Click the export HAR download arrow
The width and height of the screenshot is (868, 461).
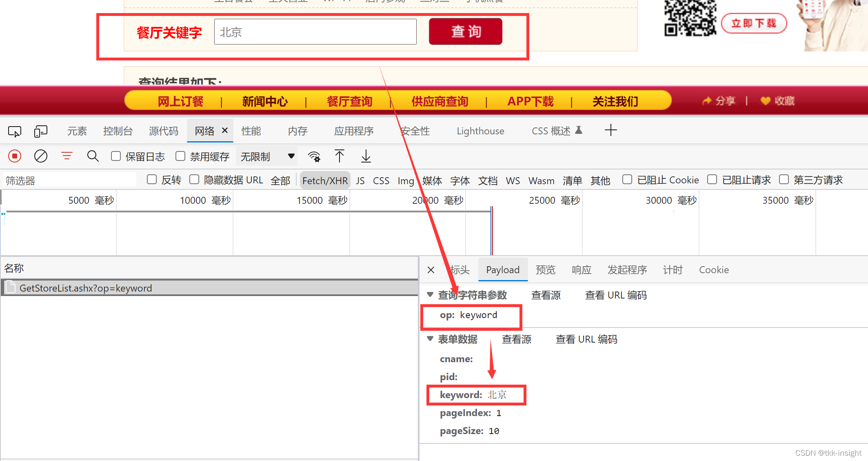pyautogui.click(x=366, y=156)
